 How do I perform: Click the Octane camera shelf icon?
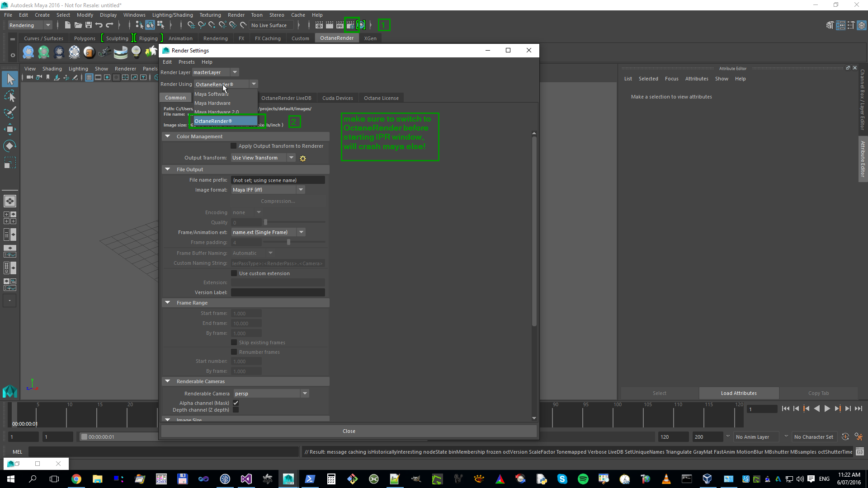pyautogui.click(x=105, y=52)
